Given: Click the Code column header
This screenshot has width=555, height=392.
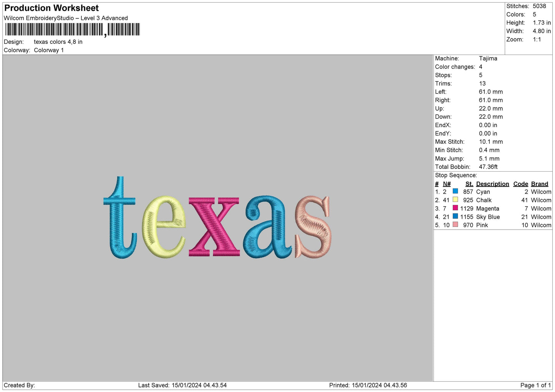Looking at the screenshot, I should (x=520, y=184).
